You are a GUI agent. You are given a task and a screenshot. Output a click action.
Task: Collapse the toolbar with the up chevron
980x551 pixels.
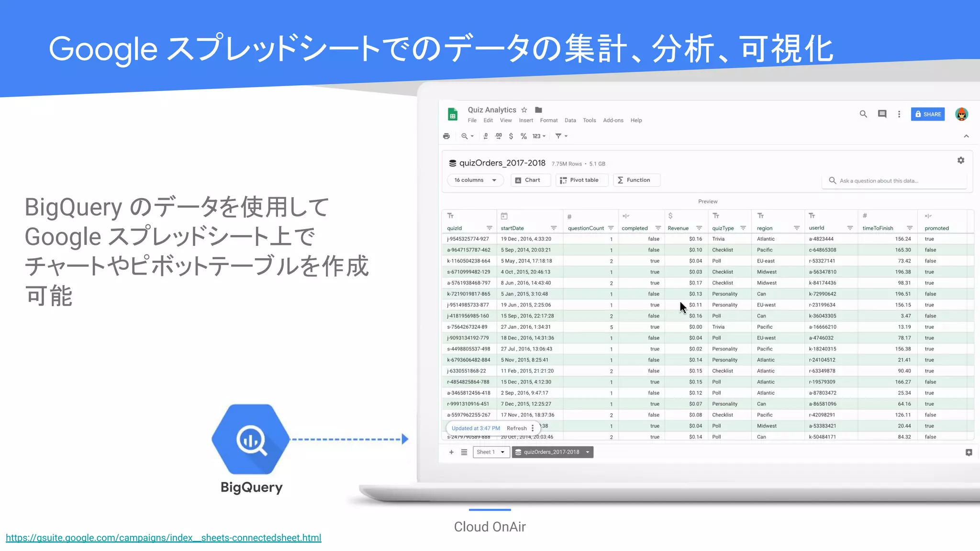tap(966, 136)
